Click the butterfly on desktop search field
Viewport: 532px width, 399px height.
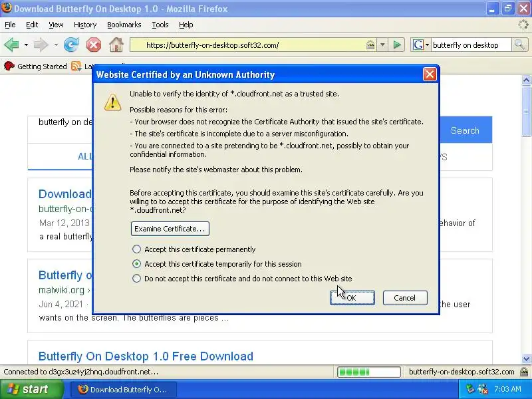pyautogui.click(x=471, y=45)
